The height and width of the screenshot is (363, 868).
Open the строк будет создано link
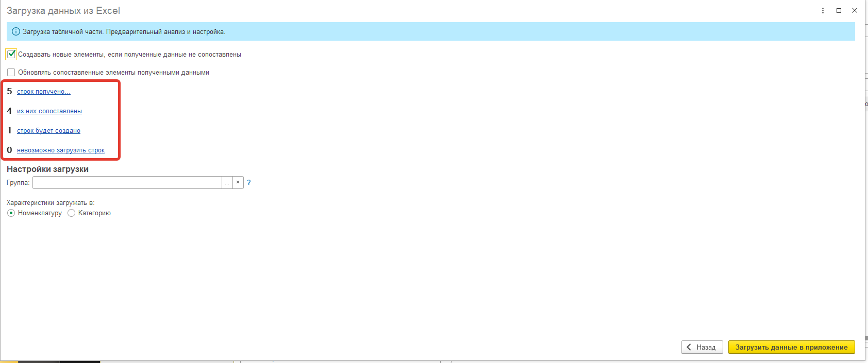coord(48,131)
